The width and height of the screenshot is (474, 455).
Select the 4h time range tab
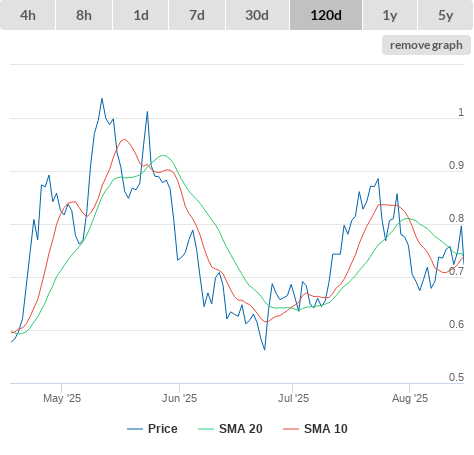click(28, 15)
